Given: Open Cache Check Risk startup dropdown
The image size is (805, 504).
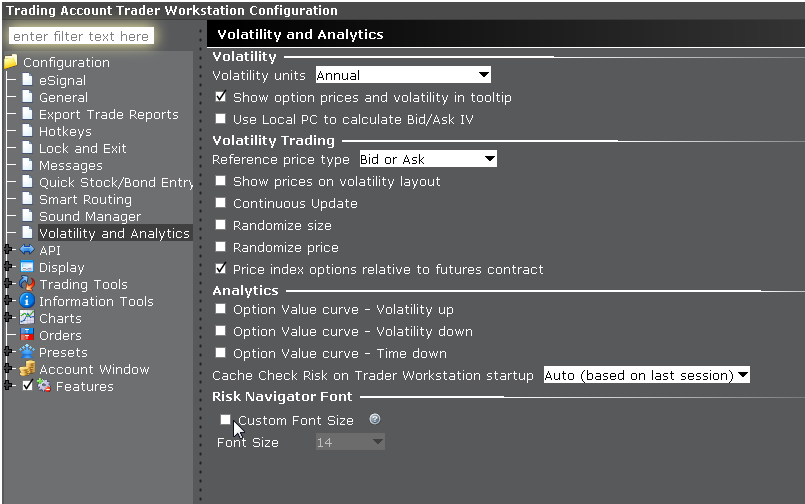Looking at the screenshot, I should pyautogui.click(x=646, y=375).
